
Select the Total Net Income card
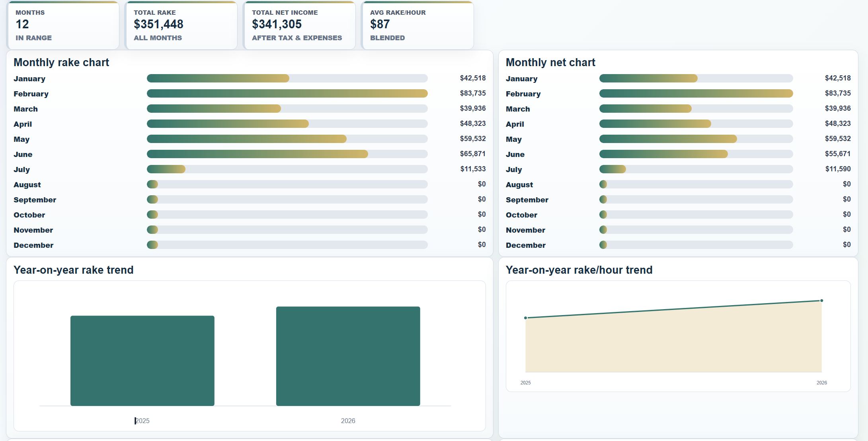299,25
